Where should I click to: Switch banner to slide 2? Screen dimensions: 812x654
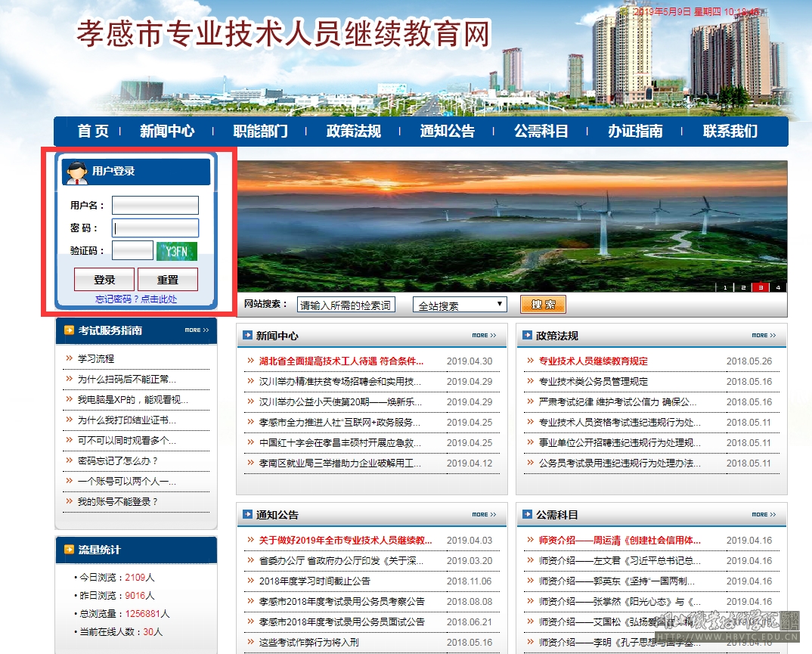742,287
